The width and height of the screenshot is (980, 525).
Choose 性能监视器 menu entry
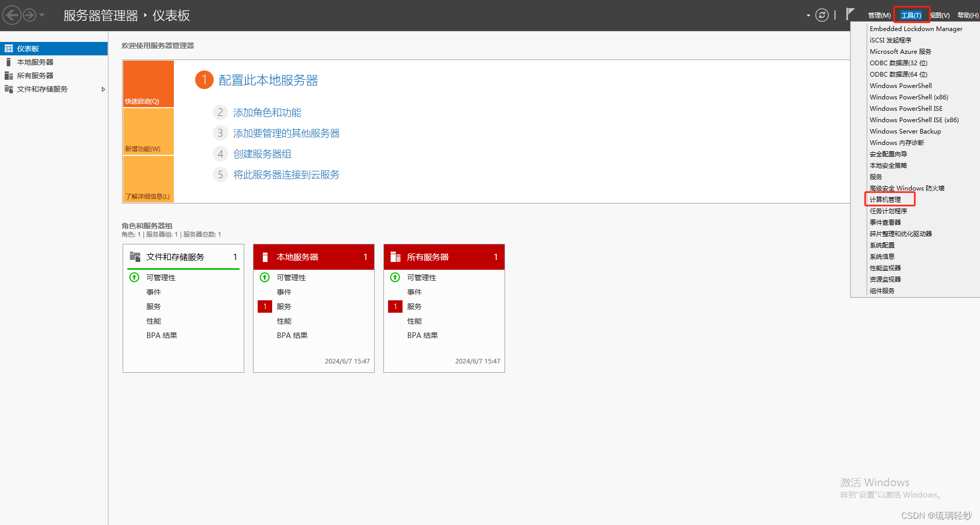tap(885, 268)
